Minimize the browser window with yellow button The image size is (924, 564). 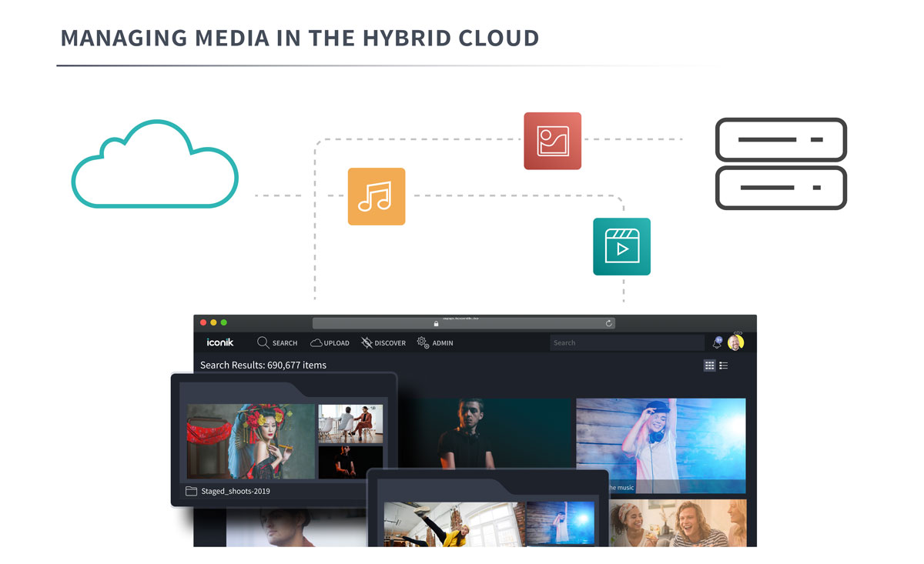[213, 322]
